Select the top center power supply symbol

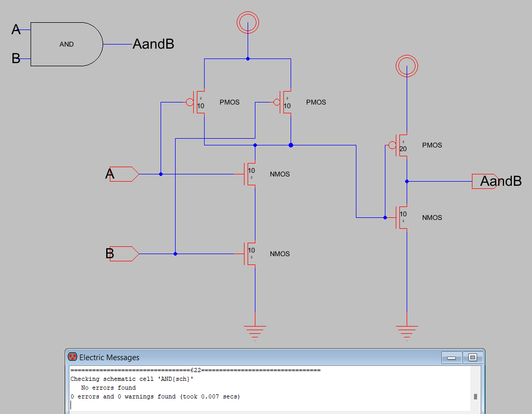248,22
